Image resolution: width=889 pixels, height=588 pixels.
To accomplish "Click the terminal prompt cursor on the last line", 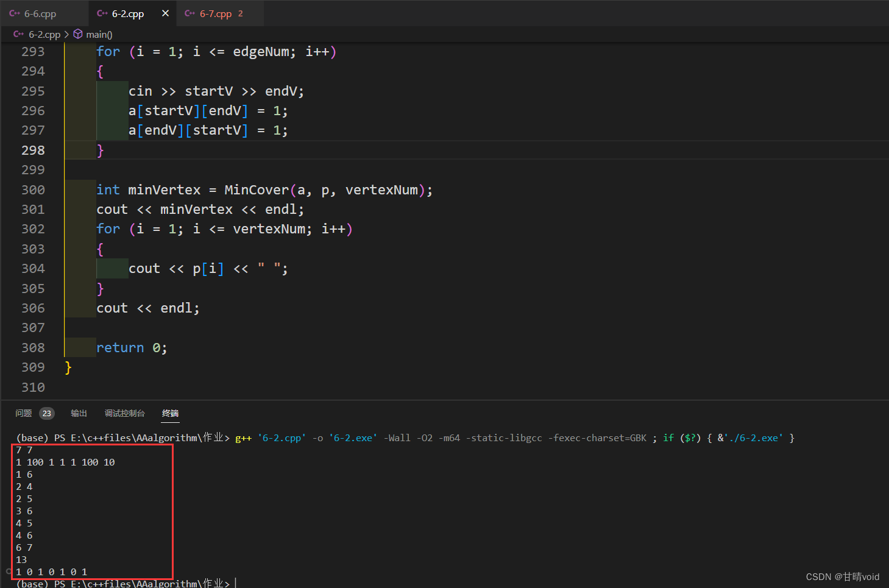I will pos(236,583).
